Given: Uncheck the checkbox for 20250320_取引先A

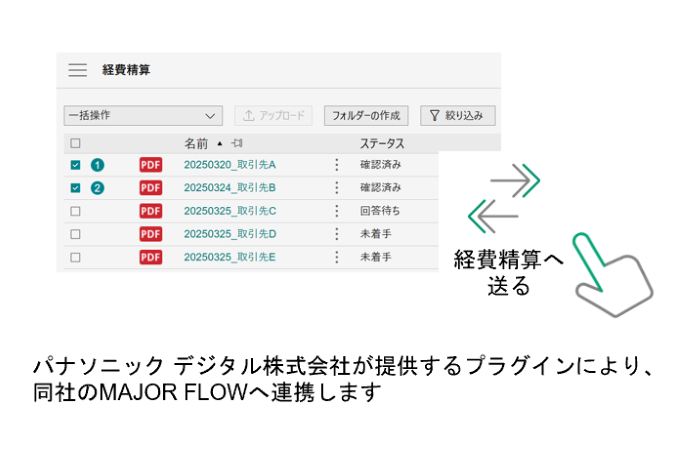Looking at the screenshot, I should (x=75, y=165).
